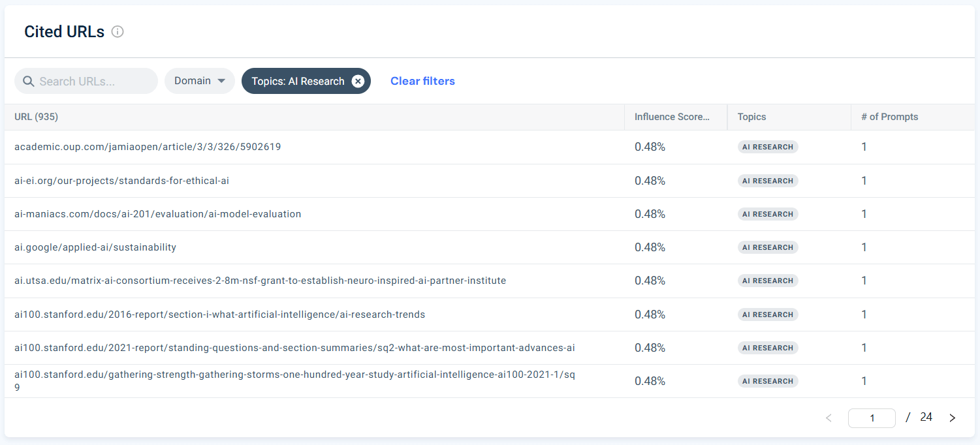The height and width of the screenshot is (445, 980).
Task: Open the ai-ei.org standards-for-ethical-ai URL
Action: coord(121,181)
